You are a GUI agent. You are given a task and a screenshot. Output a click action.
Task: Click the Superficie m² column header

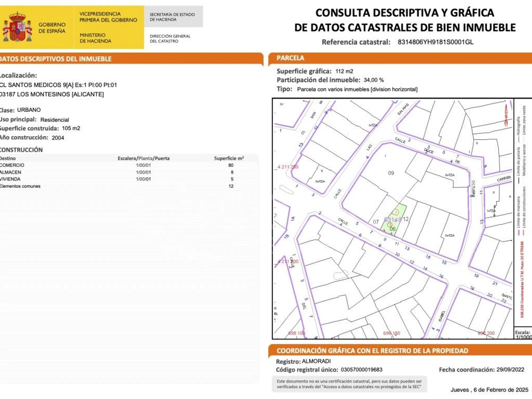pyautogui.click(x=229, y=158)
